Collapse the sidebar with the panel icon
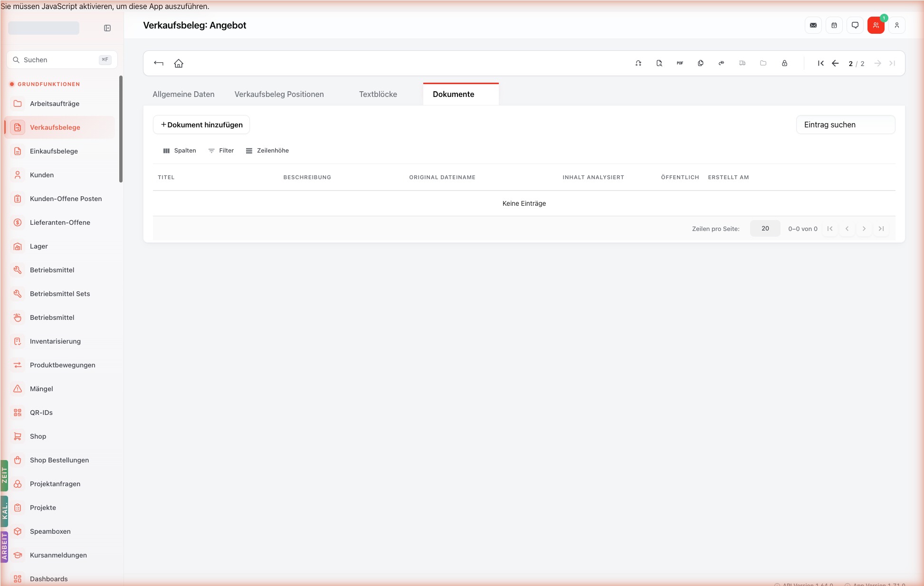924x586 pixels. tap(107, 28)
